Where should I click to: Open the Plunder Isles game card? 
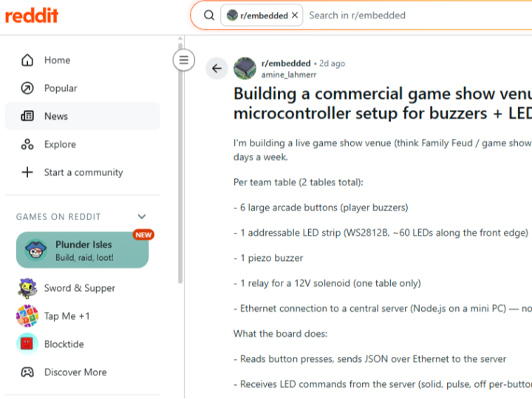click(x=82, y=250)
